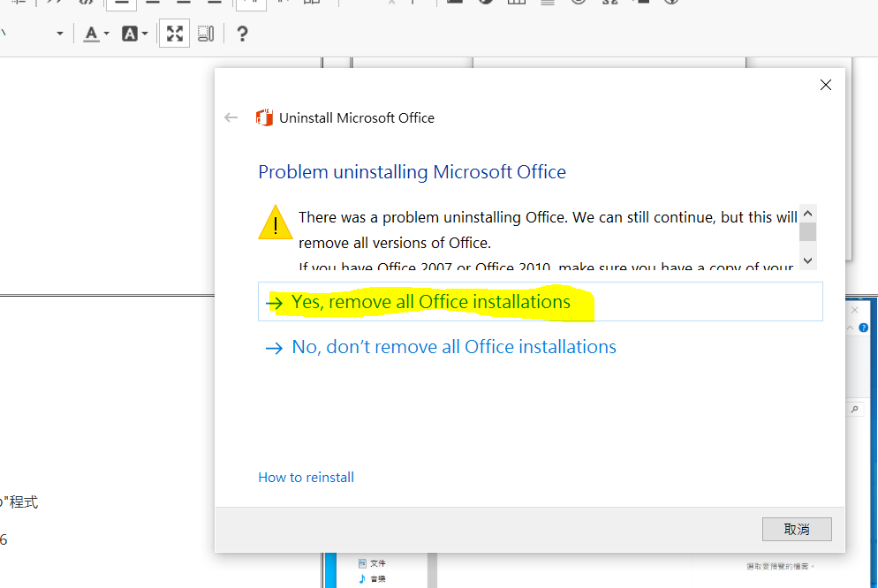This screenshot has height=588, width=878.
Task: Open the dropdown arrow left of text color
Action: [x=60, y=34]
